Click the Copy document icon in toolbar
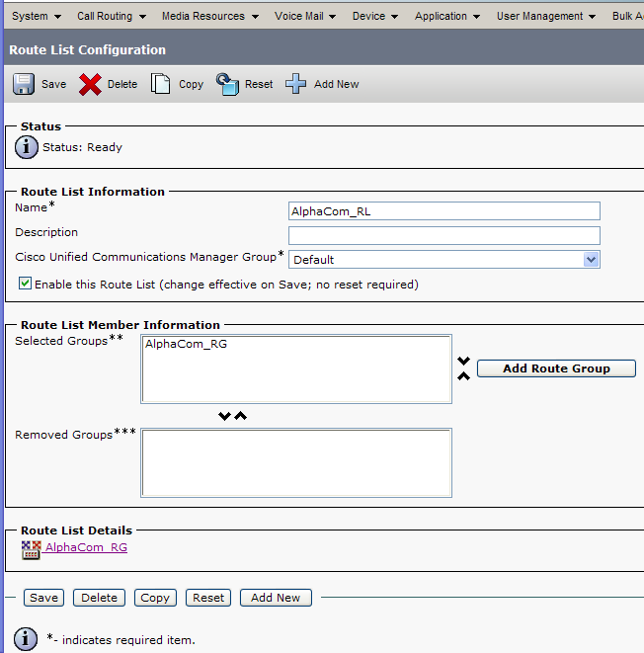Image resolution: width=644 pixels, height=653 pixels. pyautogui.click(x=161, y=84)
